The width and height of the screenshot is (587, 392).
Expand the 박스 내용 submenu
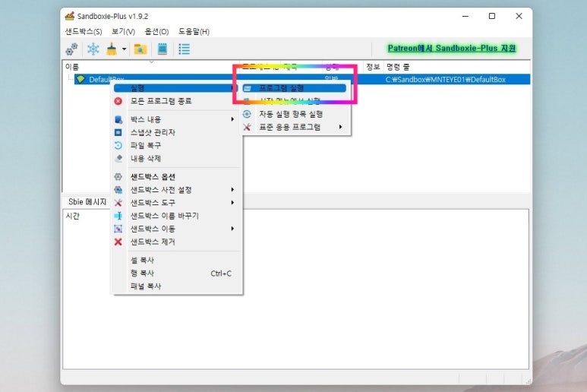tap(175, 119)
